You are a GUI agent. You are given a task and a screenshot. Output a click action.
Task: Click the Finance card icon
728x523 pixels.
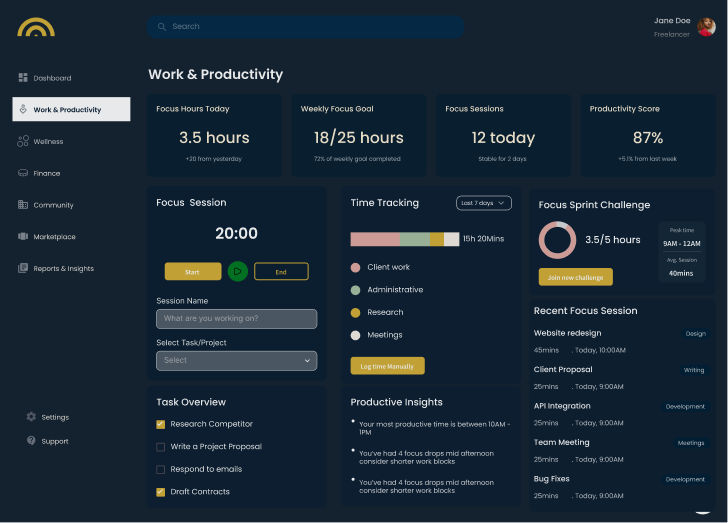23,173
